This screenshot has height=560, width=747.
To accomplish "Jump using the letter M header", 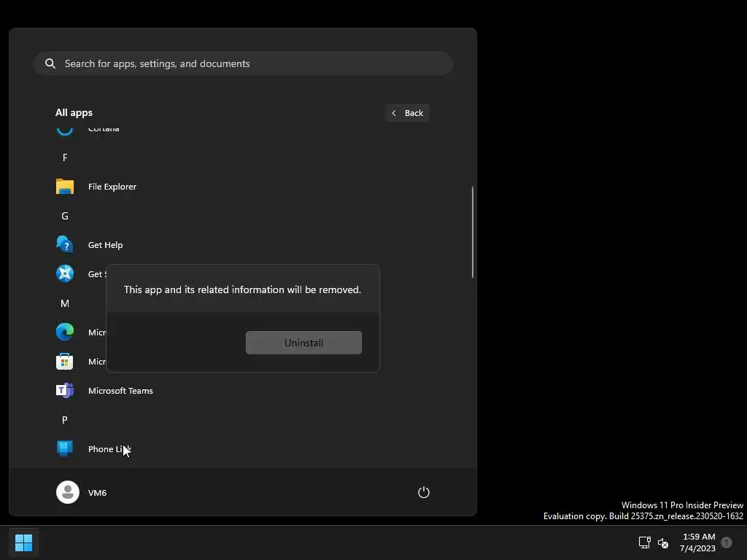I will (65, 303).
